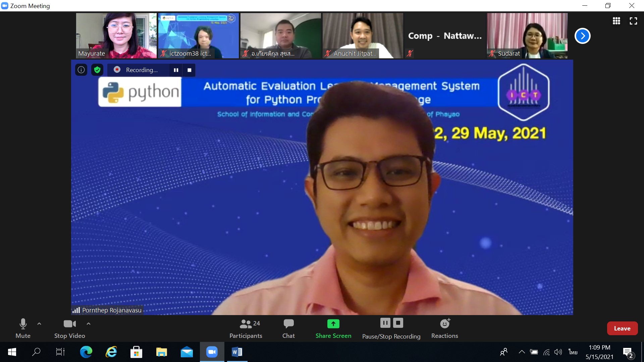
Task: Open Windows Start menu
Action: [12, 352]
